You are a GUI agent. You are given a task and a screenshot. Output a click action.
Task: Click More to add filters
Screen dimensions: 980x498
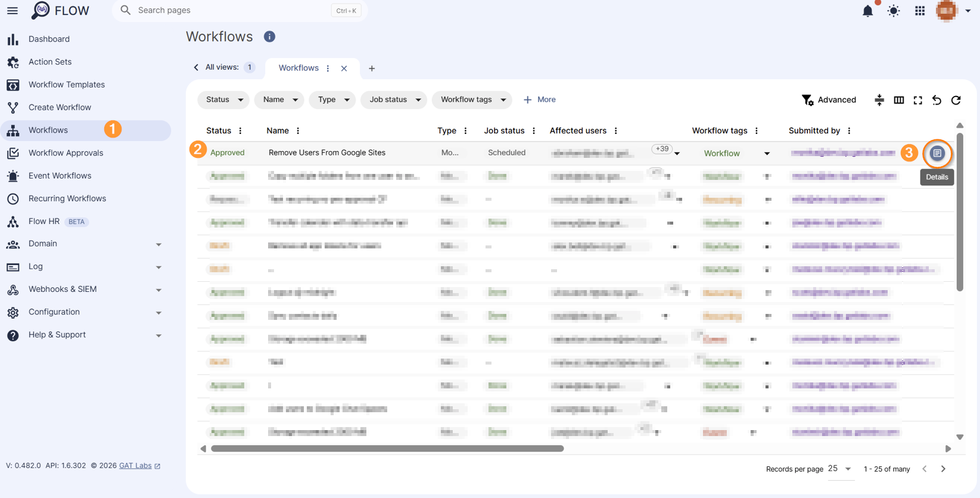pyautogui.click(x=540, y=99)
